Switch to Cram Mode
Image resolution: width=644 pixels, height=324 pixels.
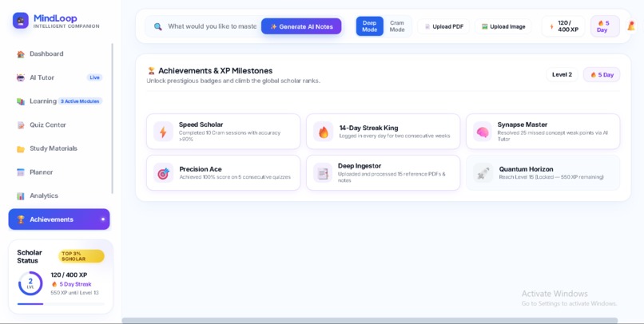tap(397, 26)
